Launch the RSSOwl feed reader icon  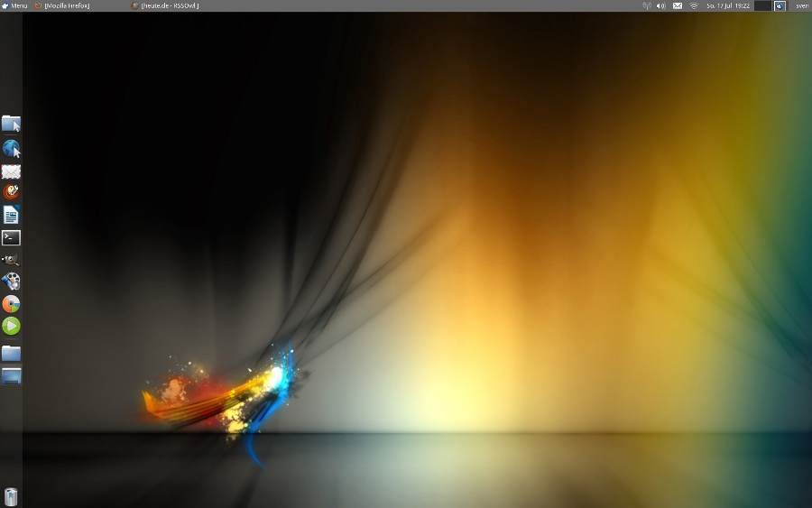coord(11,192)
